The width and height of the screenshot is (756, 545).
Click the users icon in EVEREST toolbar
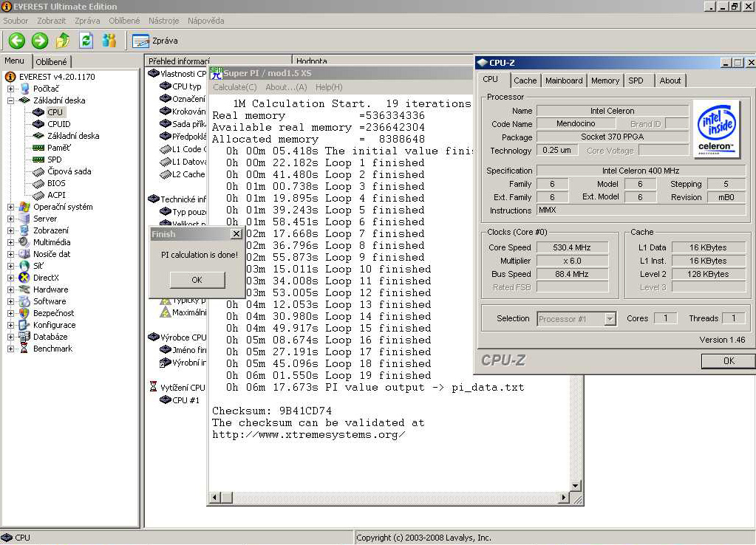tap(109, 41)
